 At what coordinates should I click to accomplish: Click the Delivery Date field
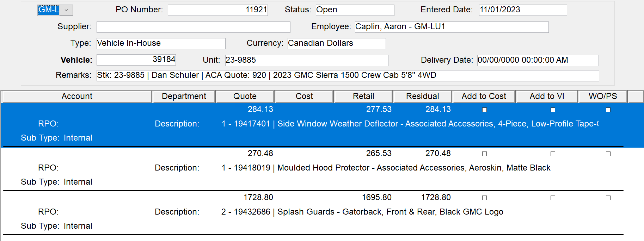[538, 60]
